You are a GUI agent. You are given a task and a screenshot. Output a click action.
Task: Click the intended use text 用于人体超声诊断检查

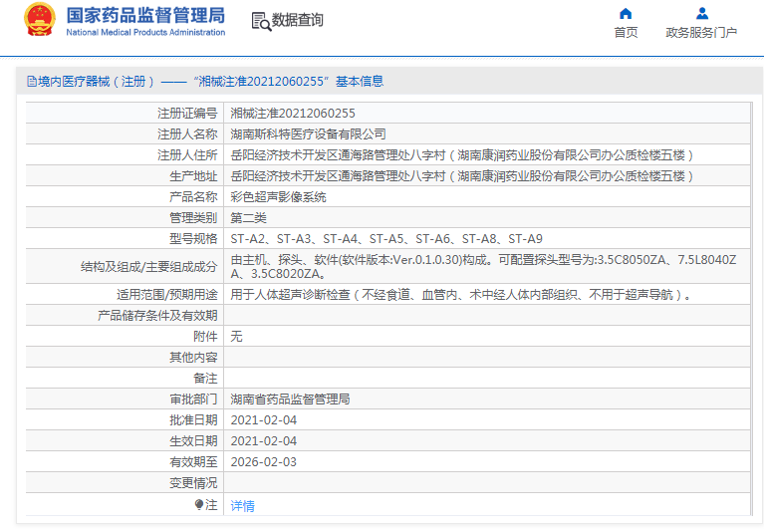click(x=460, y=294)
